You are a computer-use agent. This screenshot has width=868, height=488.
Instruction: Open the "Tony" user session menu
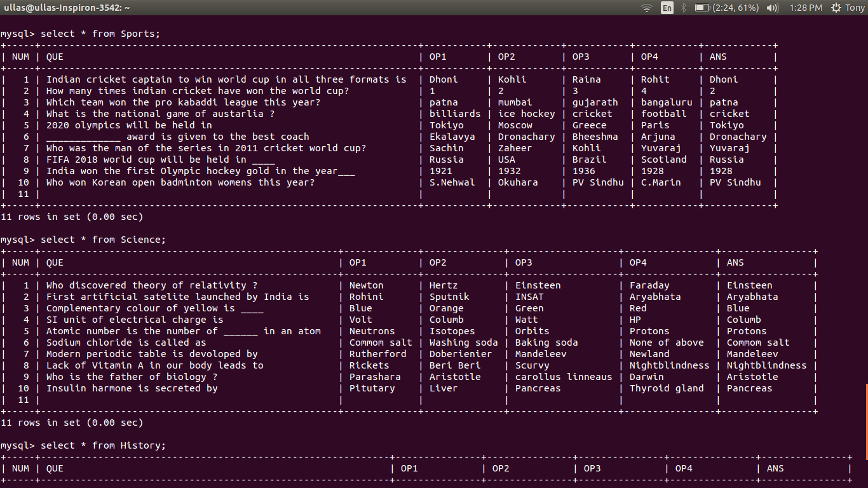pos(857,8)
